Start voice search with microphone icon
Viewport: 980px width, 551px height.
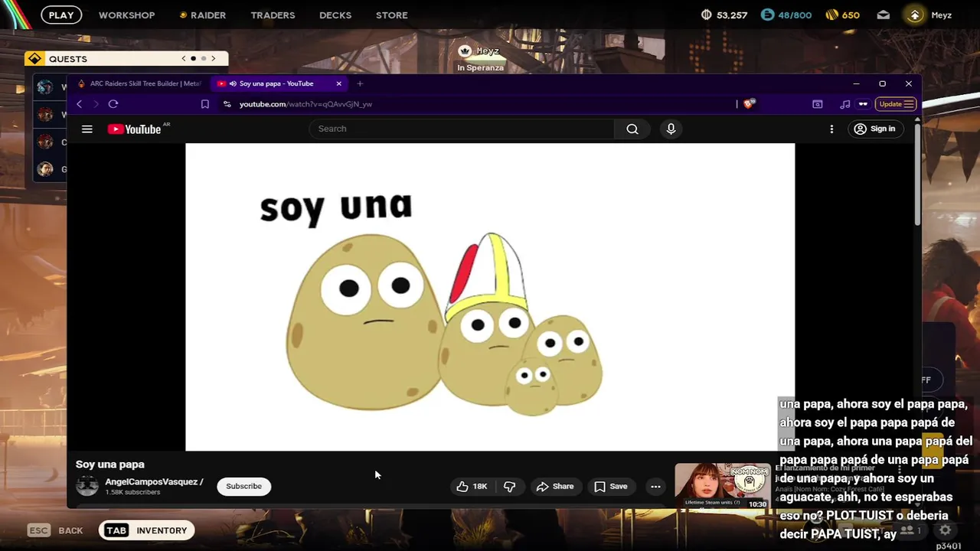(671, 129)
